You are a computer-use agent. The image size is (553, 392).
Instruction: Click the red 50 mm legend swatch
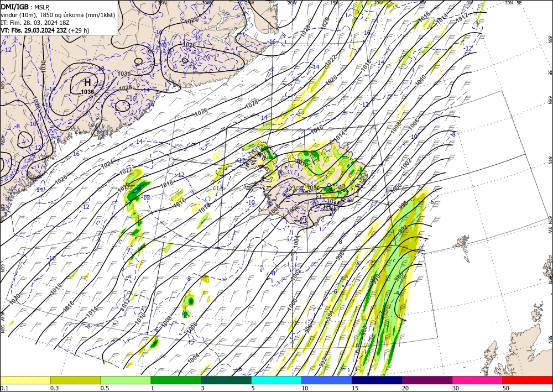click(528, 380)
